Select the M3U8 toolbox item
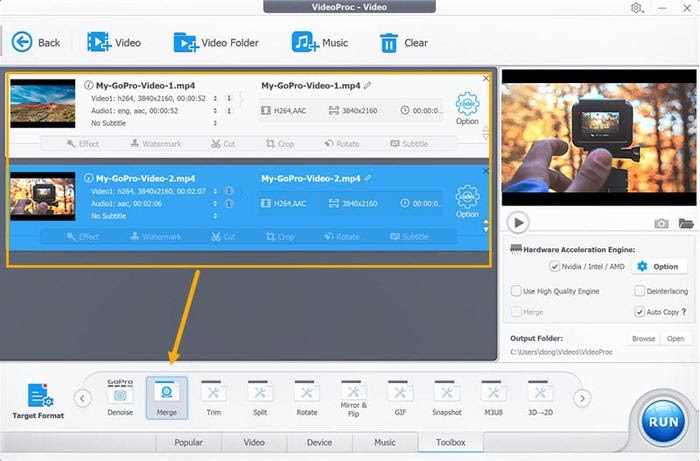Screen dimensions: 700x461 click(x=493, y=397)
